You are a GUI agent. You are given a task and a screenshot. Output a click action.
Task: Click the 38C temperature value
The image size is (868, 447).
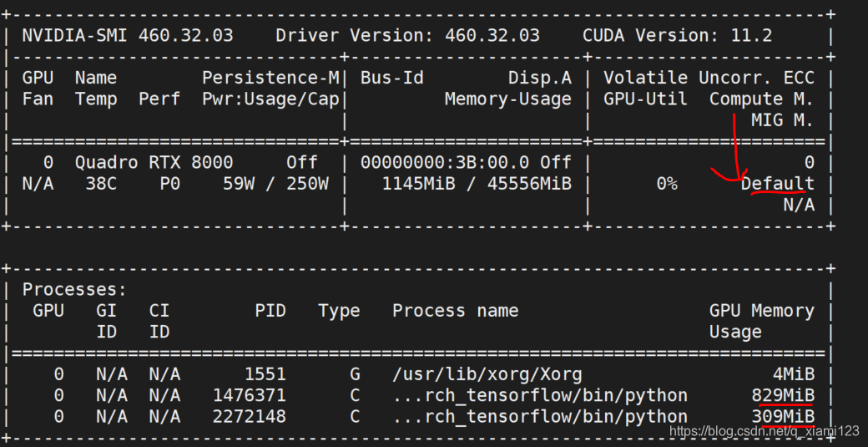pos(101,184)
